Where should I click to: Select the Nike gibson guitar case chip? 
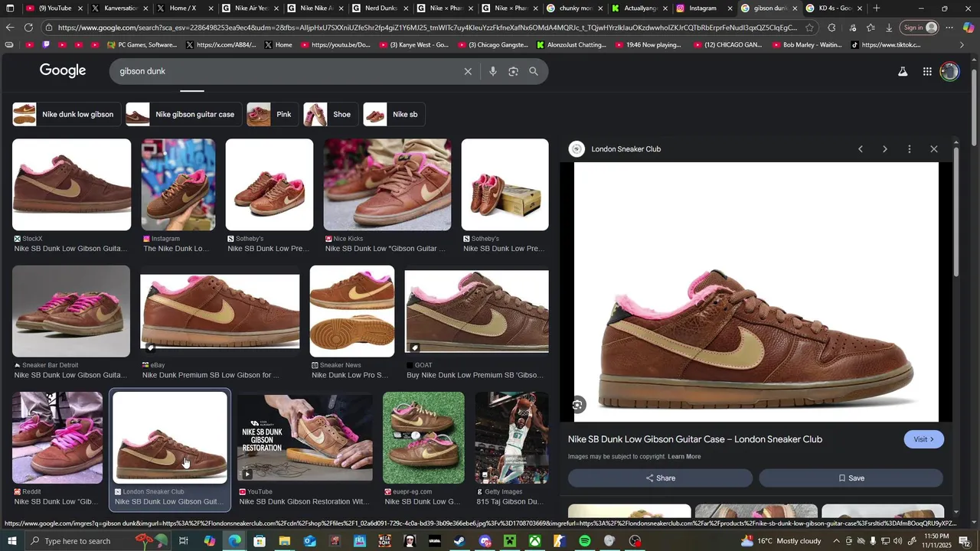coord(184,115)
